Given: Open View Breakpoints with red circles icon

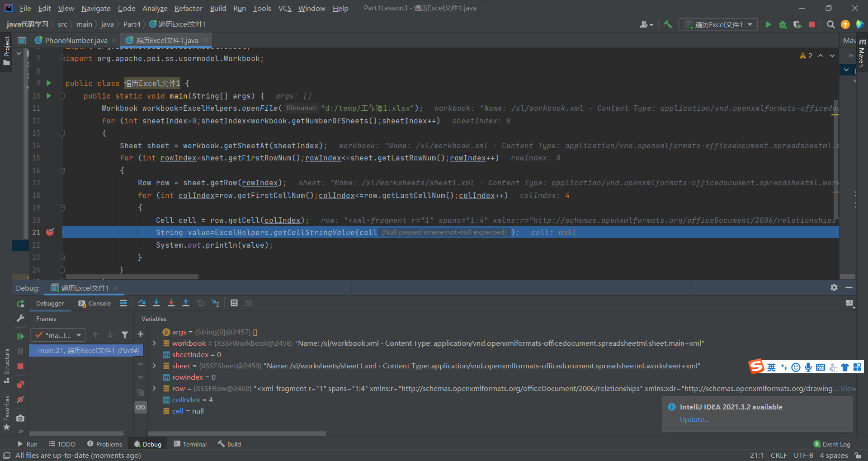Looking at the screenshot, I should (x=20, y=385).
